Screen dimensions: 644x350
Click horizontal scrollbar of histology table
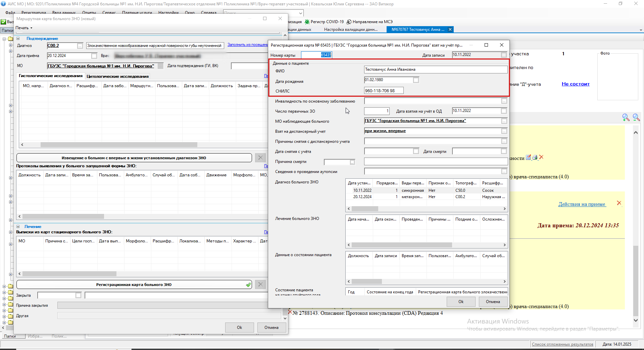coord(119,145)
